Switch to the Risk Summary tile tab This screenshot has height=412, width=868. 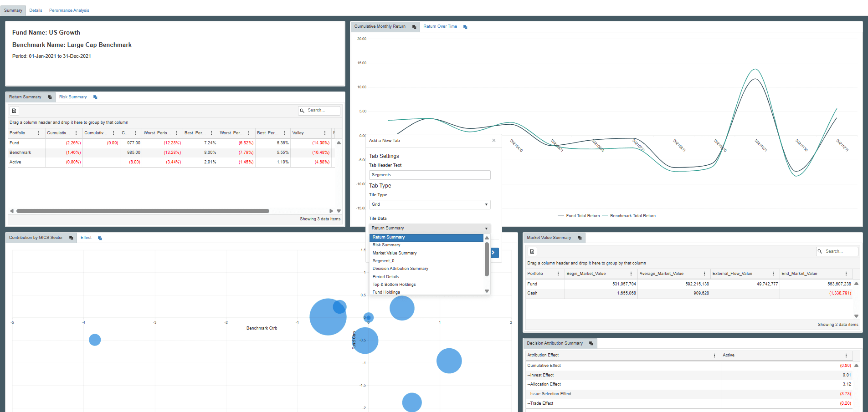[x=73, y=97]
